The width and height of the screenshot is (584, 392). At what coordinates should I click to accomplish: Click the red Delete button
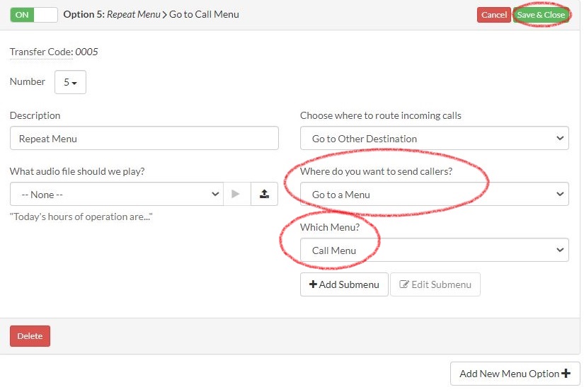[x=30, y=336]
